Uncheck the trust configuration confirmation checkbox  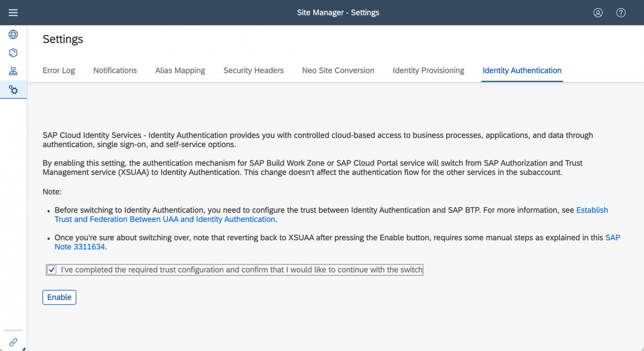[x=51, y=270]
